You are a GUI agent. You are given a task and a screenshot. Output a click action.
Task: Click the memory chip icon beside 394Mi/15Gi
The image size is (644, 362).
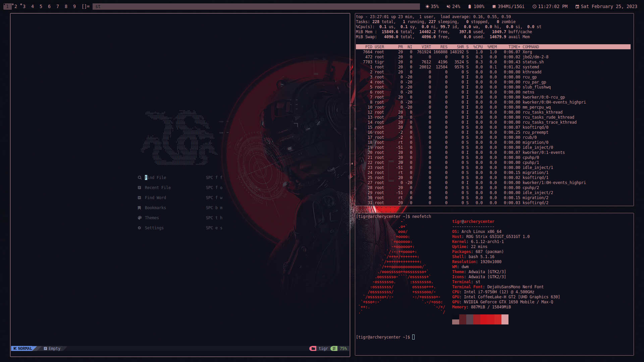(494, 6)
